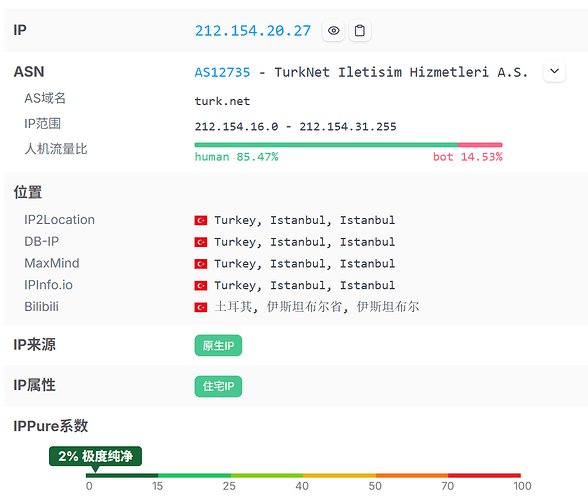Select the IP range 212.154.16.0 - 212.154.31.255

point(296,127)
